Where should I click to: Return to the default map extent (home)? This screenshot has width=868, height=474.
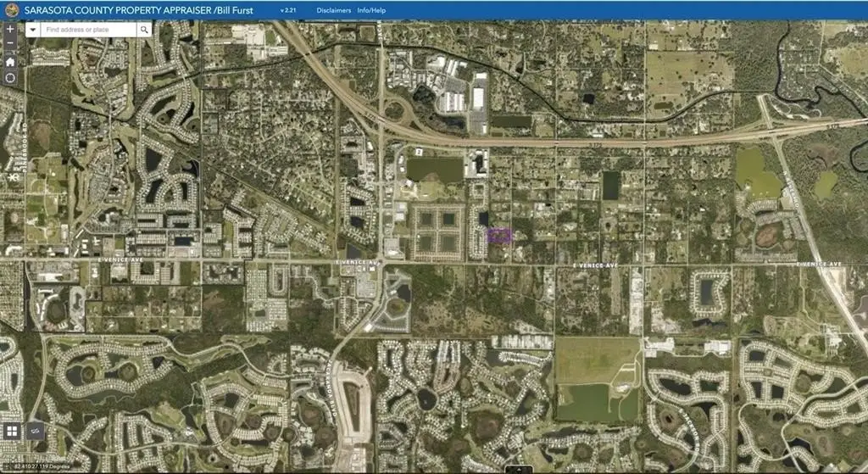pyautogui.click(x=10, y=61)
